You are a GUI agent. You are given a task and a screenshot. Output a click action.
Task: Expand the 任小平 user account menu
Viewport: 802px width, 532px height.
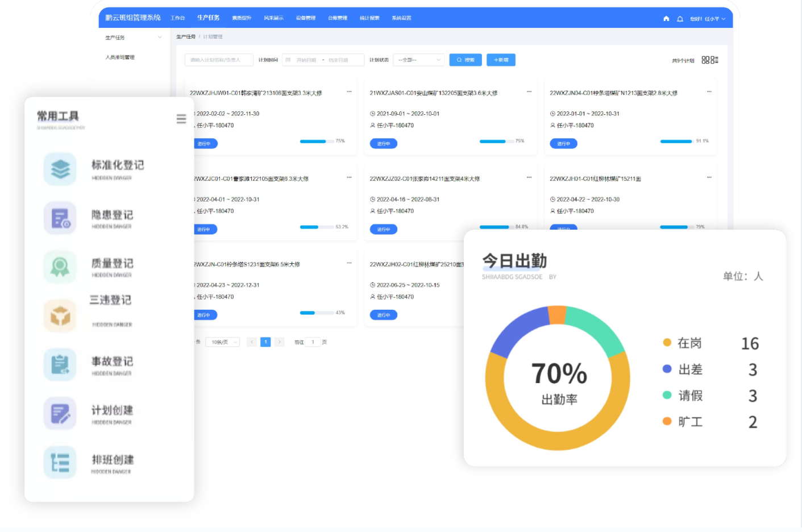pos(708,19)
